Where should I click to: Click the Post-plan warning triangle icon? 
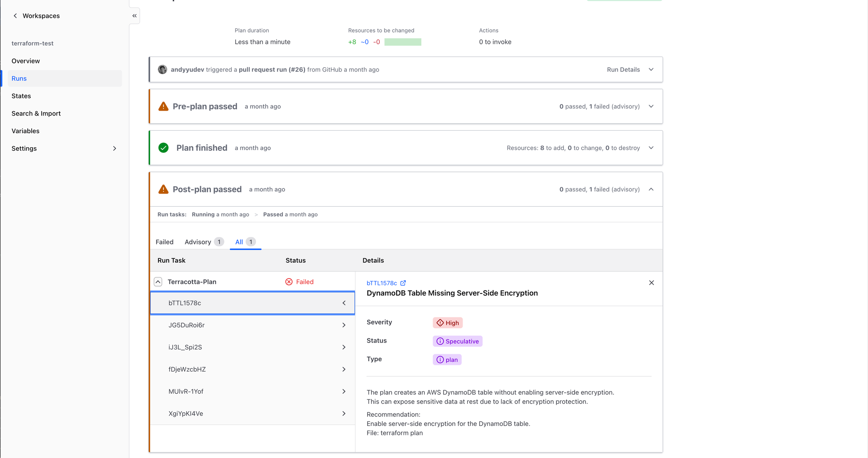(163, 189)
